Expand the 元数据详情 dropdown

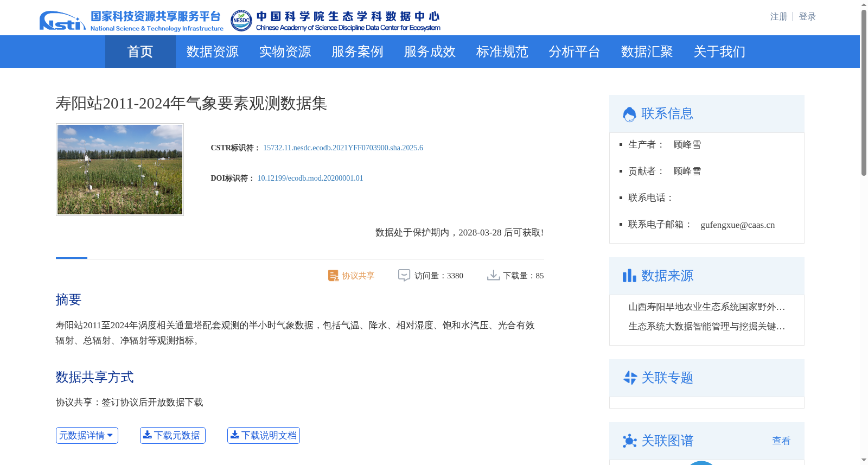pos(87,435)
